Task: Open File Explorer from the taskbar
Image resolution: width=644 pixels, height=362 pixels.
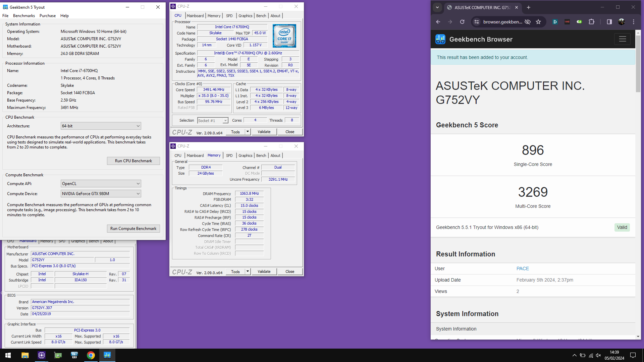Action: point(25,355)
